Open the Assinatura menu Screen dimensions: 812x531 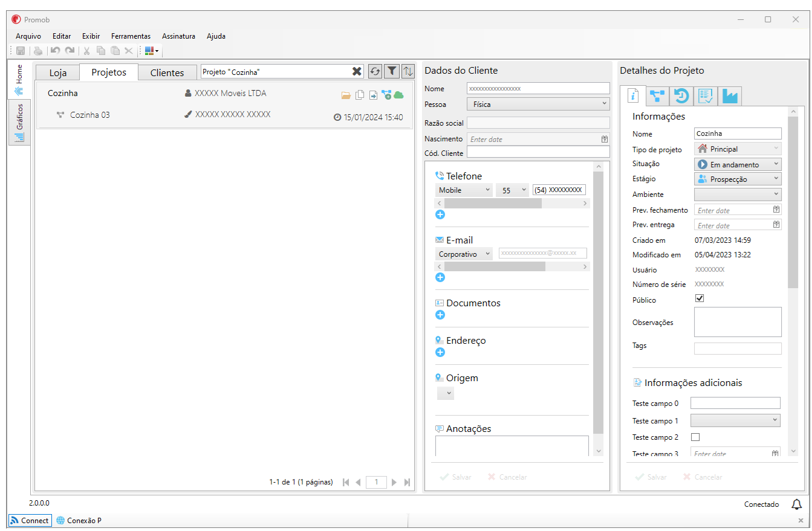(x=178, y=36)
